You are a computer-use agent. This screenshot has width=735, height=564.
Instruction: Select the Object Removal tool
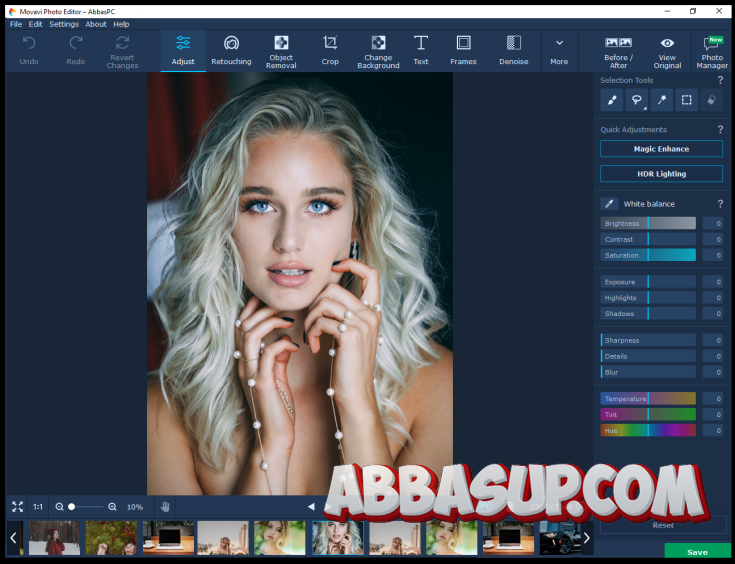coord(281,51)
